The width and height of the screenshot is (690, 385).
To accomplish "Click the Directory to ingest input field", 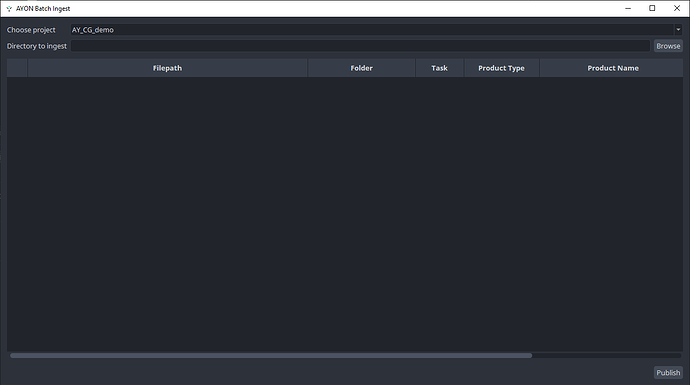I will [360, 46].
